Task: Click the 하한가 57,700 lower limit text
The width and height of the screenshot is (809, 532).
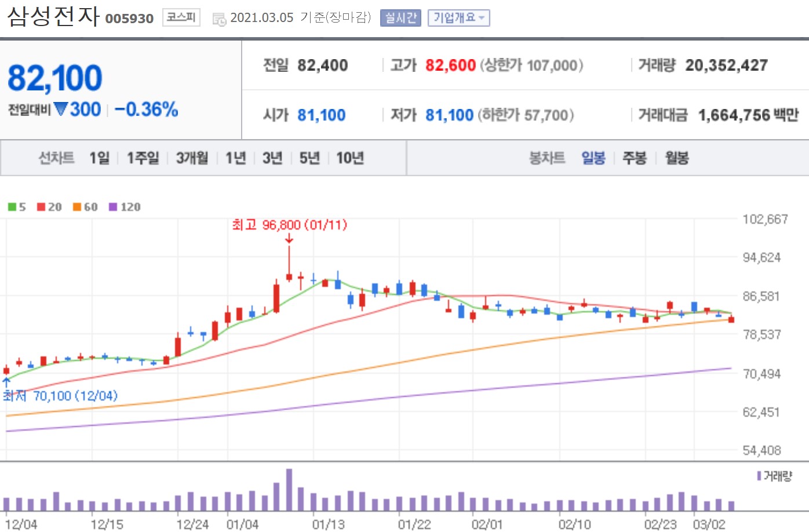Action: pos(526,115)
